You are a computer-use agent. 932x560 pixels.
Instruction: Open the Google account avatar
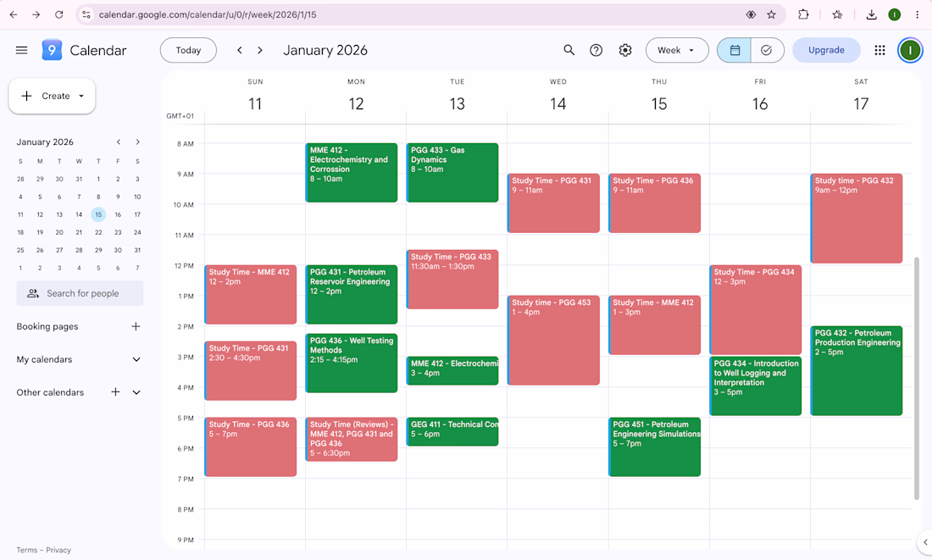click(909, 50)
